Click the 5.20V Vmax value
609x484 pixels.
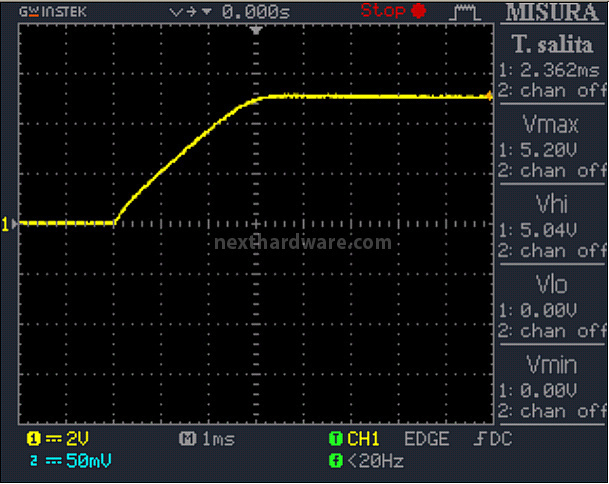pos(548,150)
